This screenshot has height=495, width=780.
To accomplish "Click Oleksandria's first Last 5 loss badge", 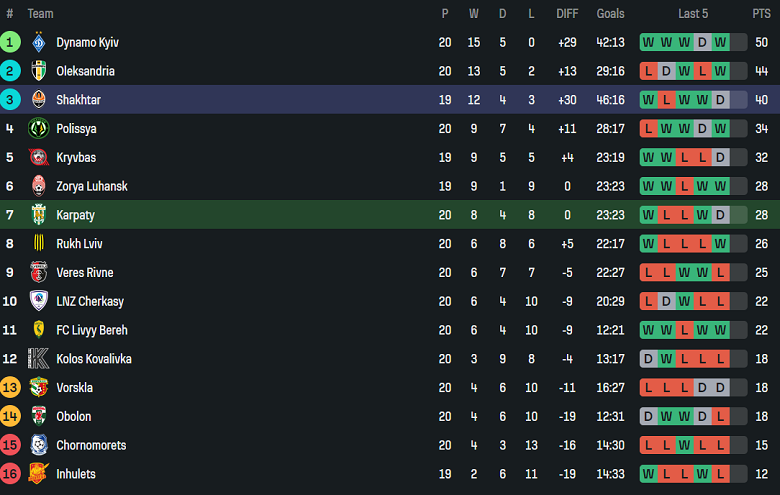I will click(x=648, y=71).
